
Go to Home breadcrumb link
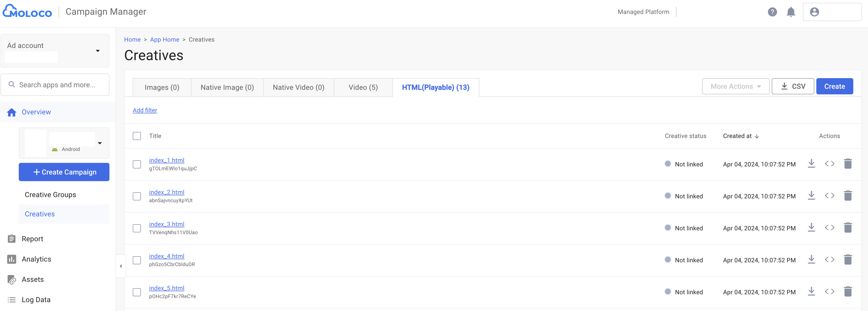coord(133,40)
